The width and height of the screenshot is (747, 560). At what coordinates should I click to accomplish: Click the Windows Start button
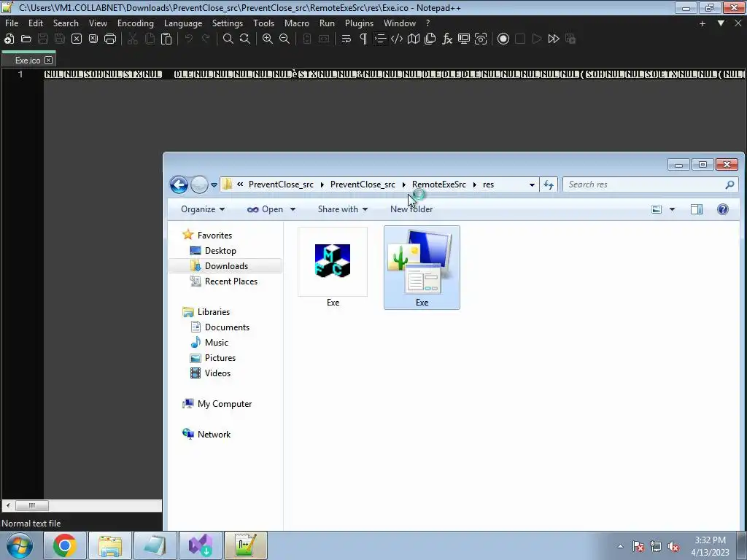[x=19, y=545]
